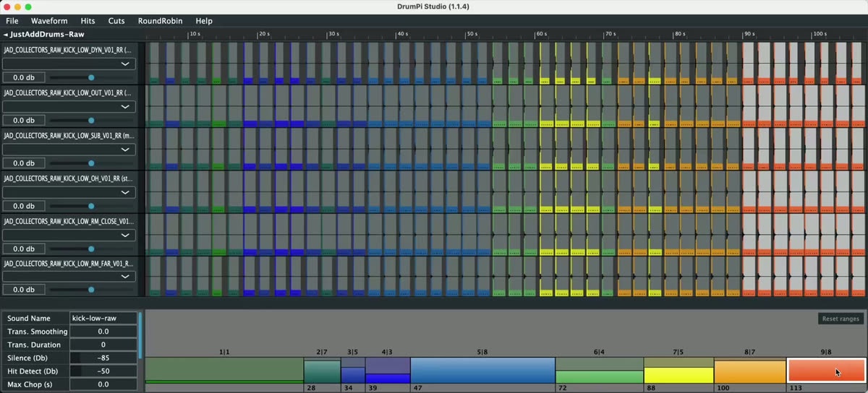Select the yellow 7|5 velocity range
This screenshot has width=868, height=393.
pos(678,370)
